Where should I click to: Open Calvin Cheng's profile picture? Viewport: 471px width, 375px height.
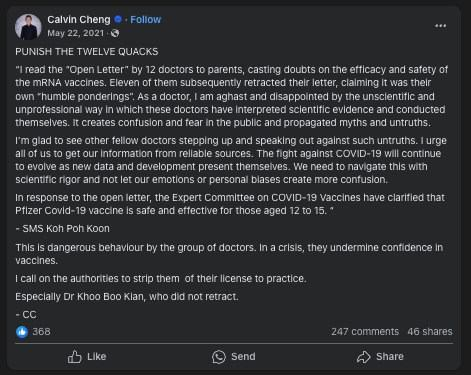[x=28, y=27]
